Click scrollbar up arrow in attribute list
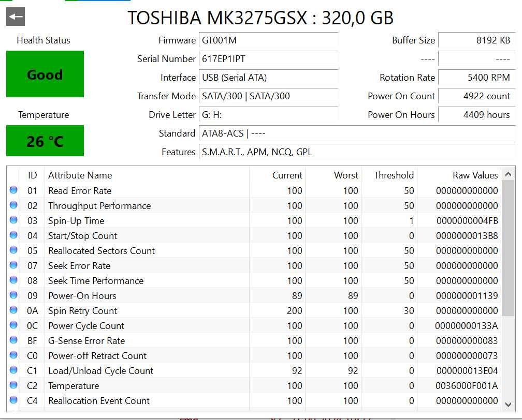This screenshot has width=522, height=420. tap(508, 174)
